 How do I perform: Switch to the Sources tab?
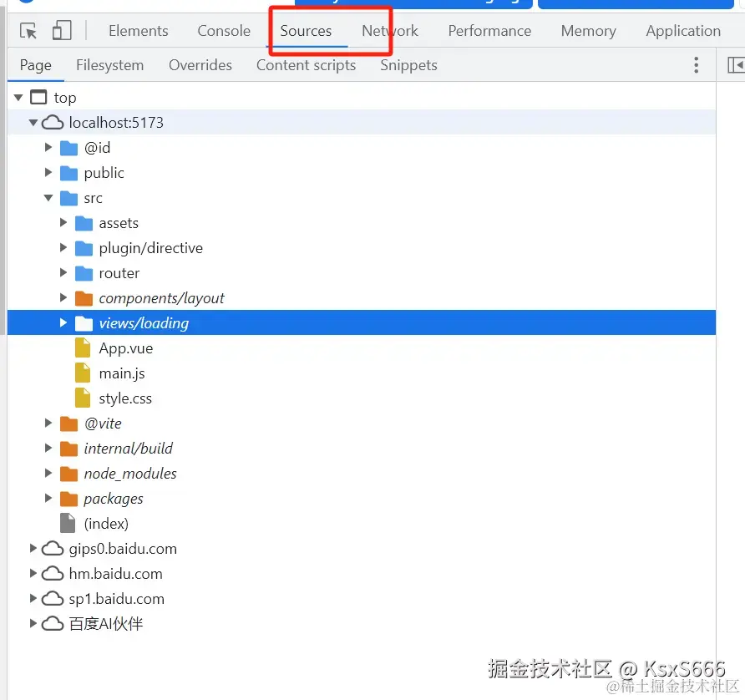(306, 31)
